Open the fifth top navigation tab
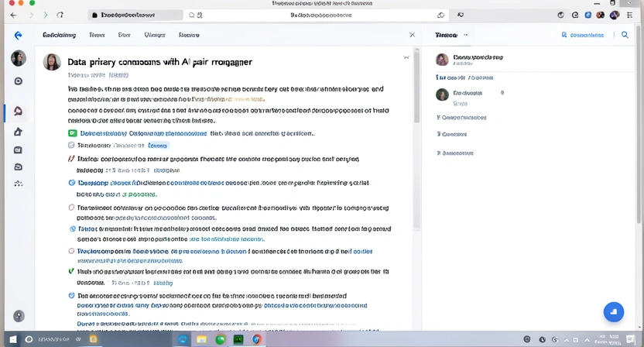This screenshot has height=347, width=644. 189,35
